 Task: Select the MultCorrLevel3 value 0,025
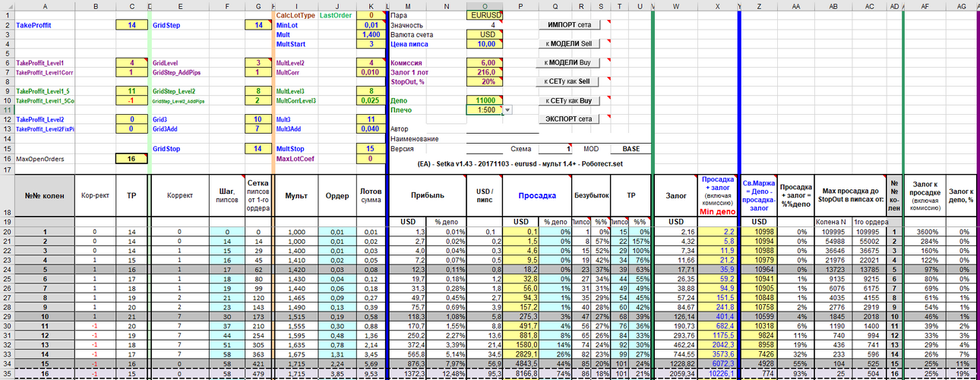tap(371, 100)
